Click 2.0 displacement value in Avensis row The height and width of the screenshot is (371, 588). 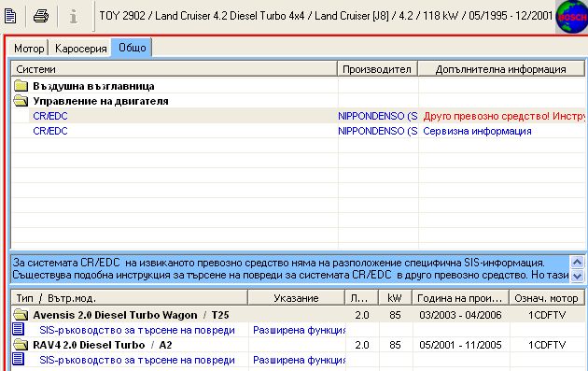click(x=362, y=315)
